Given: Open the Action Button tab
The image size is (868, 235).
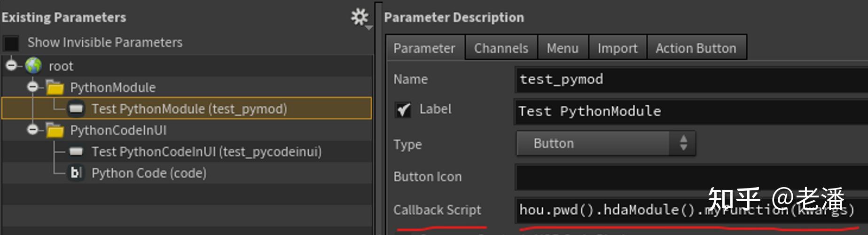Looking at the screenshot, I should pyautogui.click(x=696, y=48).
